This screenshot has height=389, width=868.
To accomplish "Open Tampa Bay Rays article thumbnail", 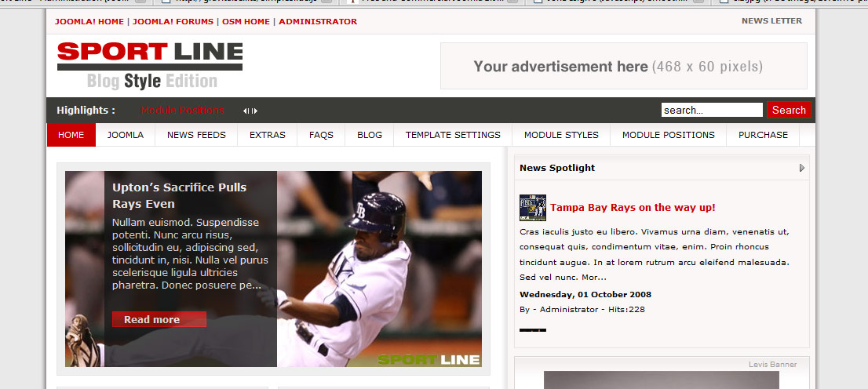I will point(533,208).
